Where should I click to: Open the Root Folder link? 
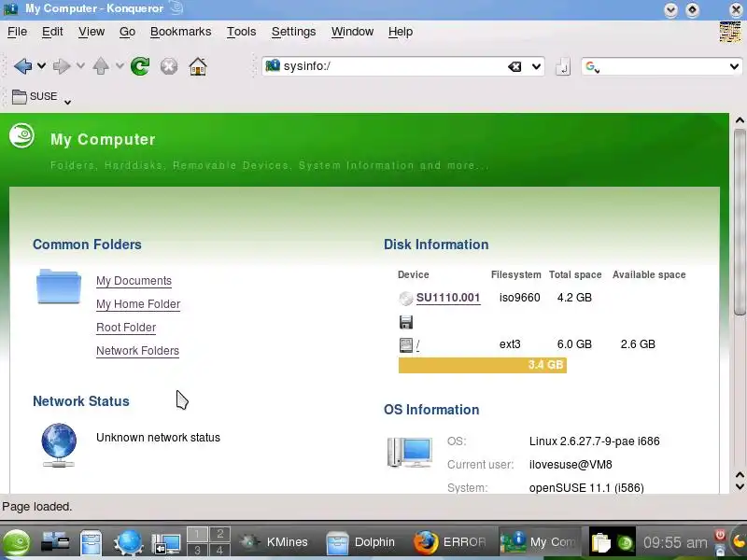(x=126, y=328)
